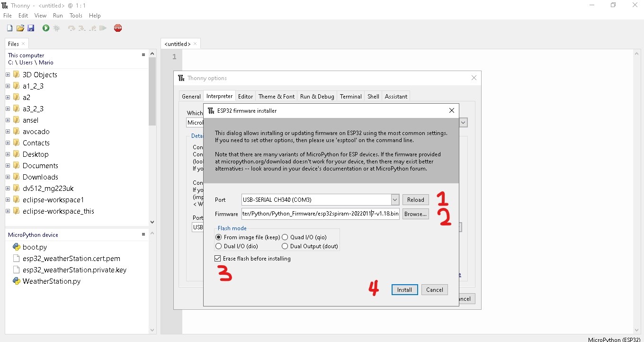Open MicroPython device panel menu icon
This screenshot has height=342, width=644.
pos(143,234)
